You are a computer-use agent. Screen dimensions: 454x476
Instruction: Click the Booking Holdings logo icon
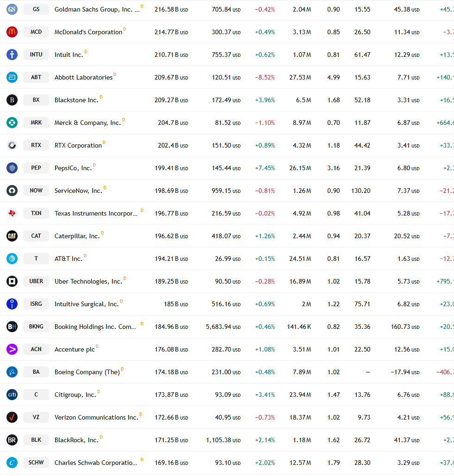[12, 327]
